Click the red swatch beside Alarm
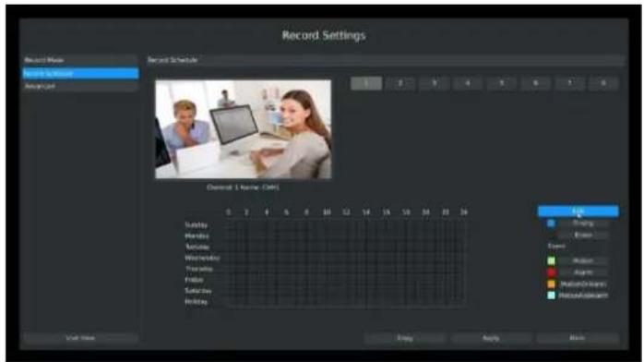644x362 pixels. (x=551, y=272)
